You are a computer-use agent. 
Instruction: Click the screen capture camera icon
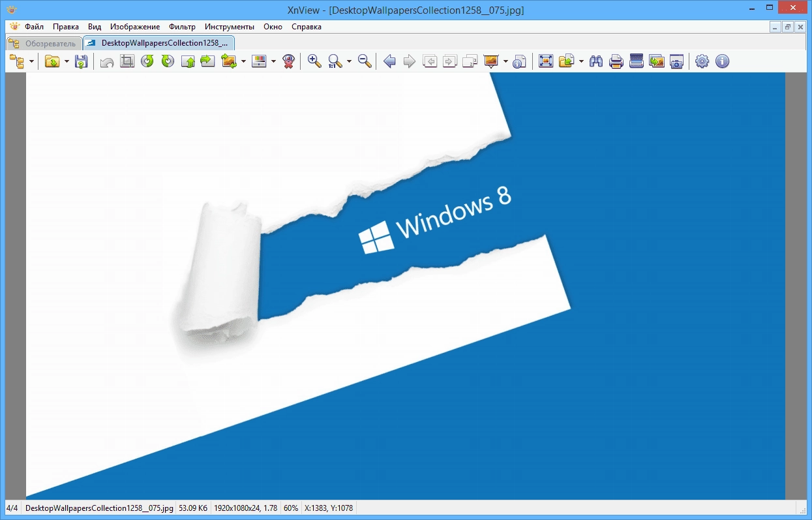click(x=676, y=61)
